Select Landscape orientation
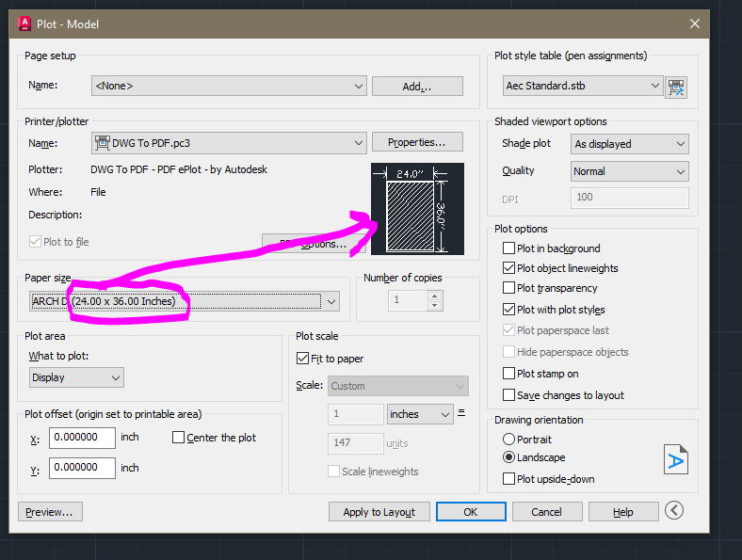 [508, 457]
